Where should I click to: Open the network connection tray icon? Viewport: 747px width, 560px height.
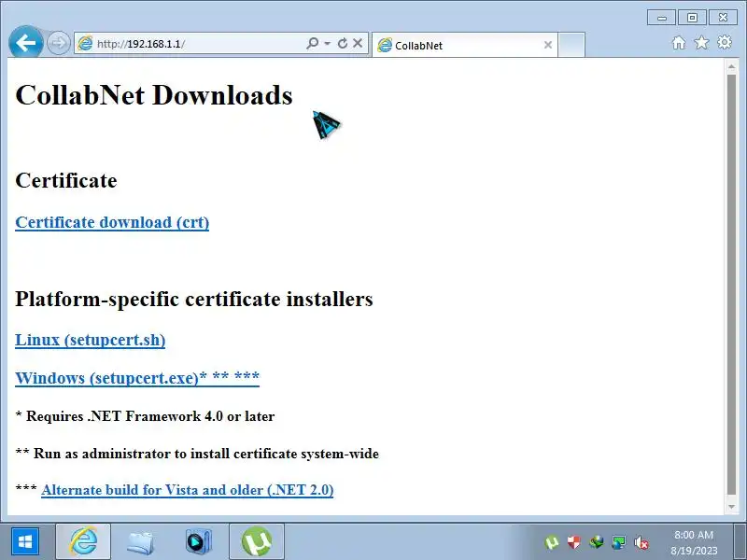[618, 542]
